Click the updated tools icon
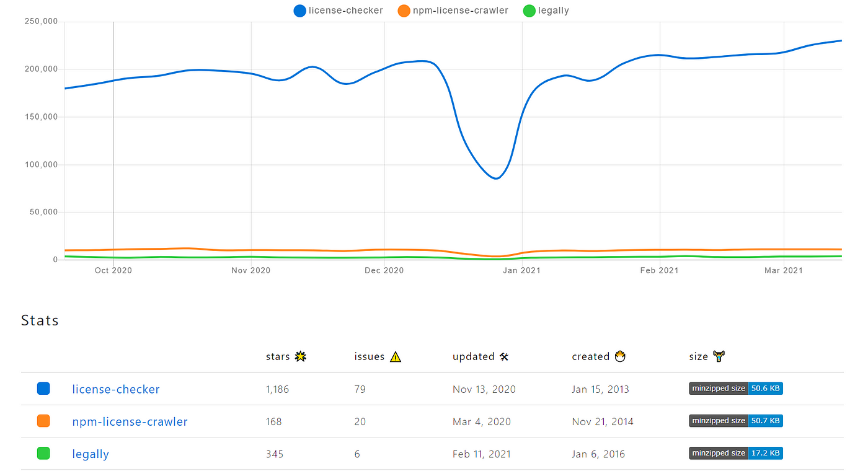The width and height of the screenshot is (868, 471). (504, 356)
